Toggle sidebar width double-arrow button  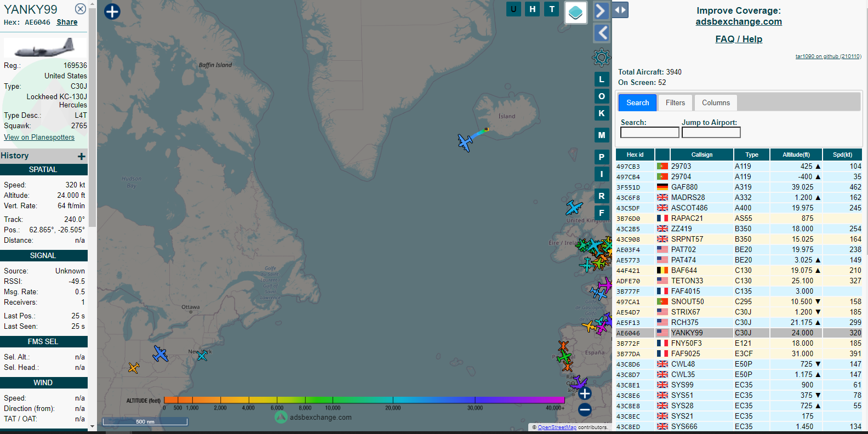620,10
